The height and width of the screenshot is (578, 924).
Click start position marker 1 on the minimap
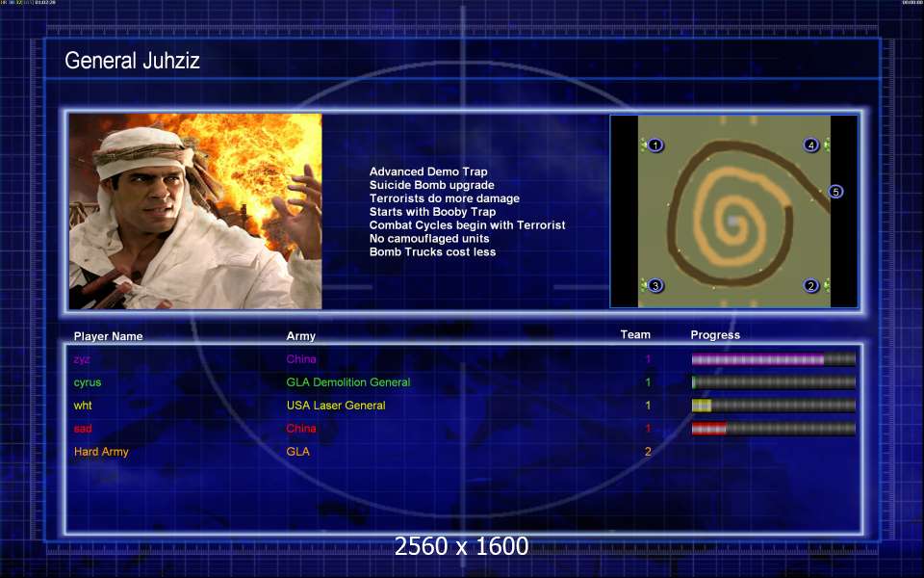point(655,145)
